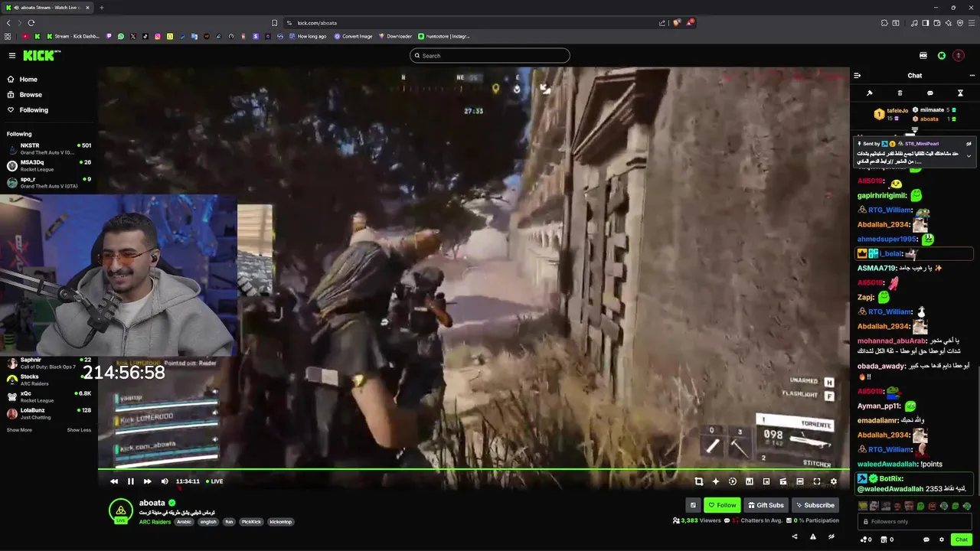
Task: Toggle theater mode in player
Action: point(800,481)
